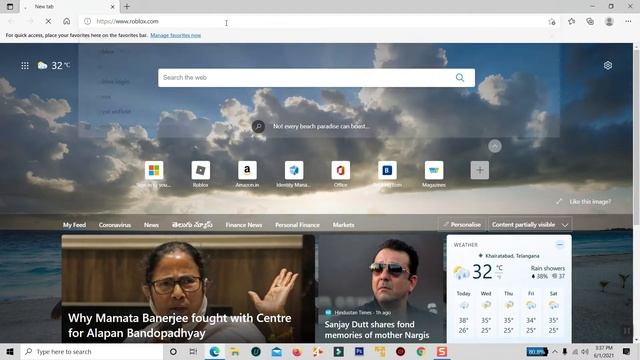Stop loading the page with the X button
This screenshot has height=360, width=640.
click(48, 21)
